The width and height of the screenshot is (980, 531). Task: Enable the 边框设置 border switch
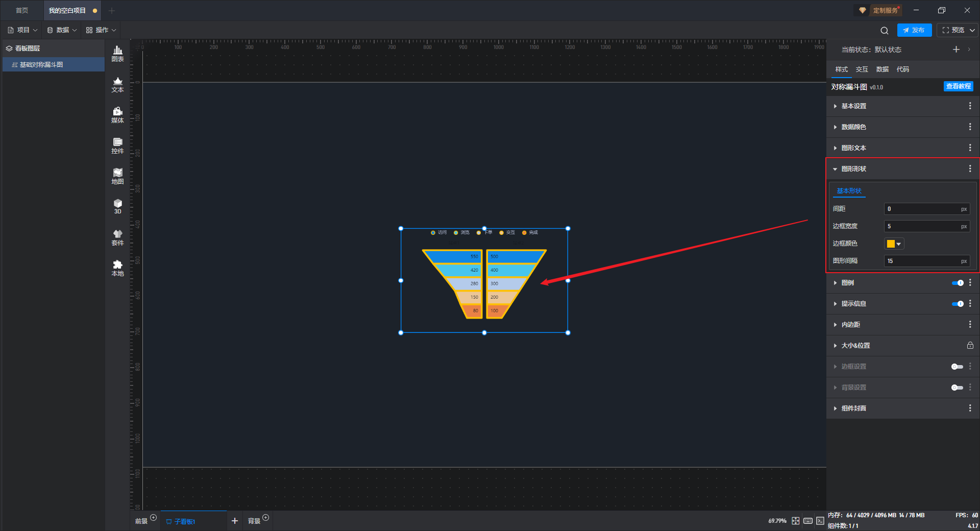pyautogui.click(x=958, y=367)
